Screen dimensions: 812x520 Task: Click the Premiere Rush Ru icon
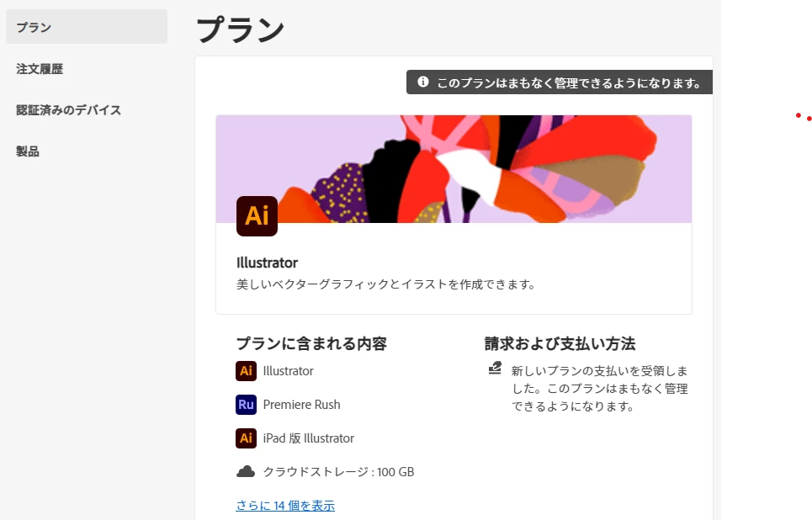[246, 405]
